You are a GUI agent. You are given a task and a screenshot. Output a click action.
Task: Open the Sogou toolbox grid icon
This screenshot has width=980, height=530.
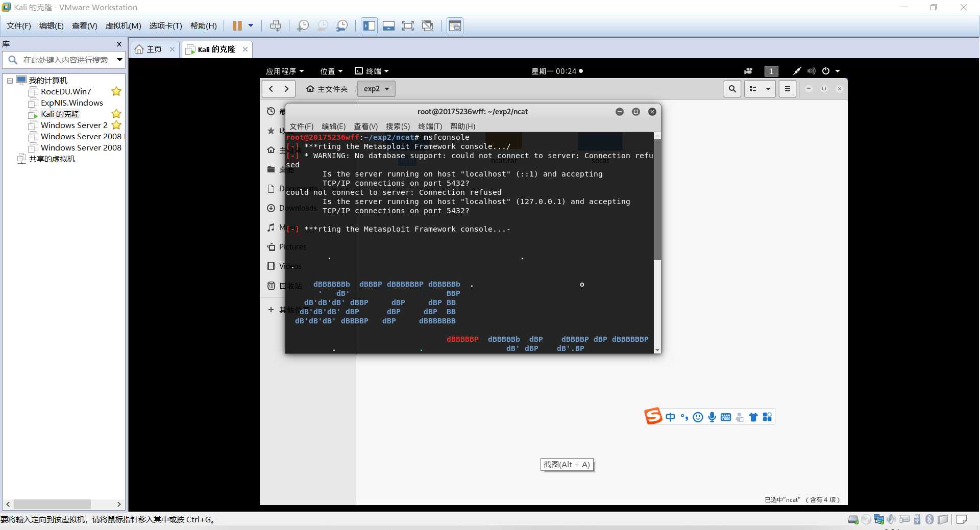tap(767, 417)
